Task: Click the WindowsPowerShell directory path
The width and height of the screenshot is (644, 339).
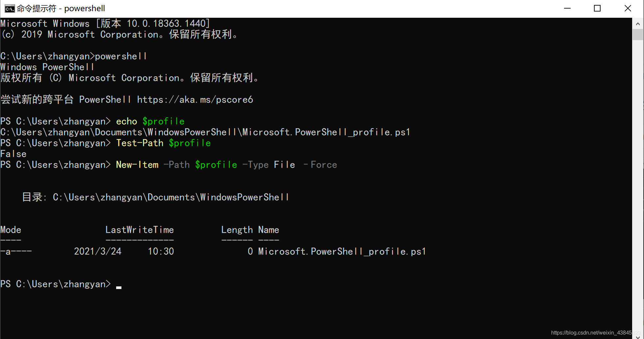Action: click(170, 197)
